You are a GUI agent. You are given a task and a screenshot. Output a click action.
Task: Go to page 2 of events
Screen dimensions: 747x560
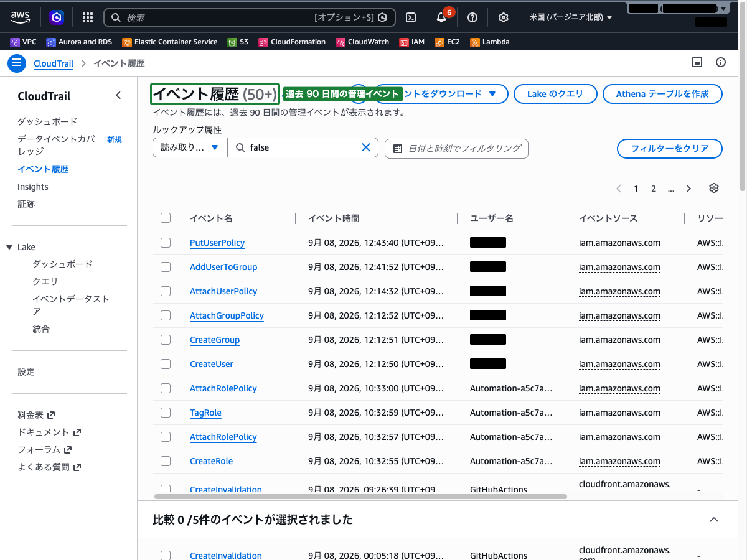(x=654, y=189)
